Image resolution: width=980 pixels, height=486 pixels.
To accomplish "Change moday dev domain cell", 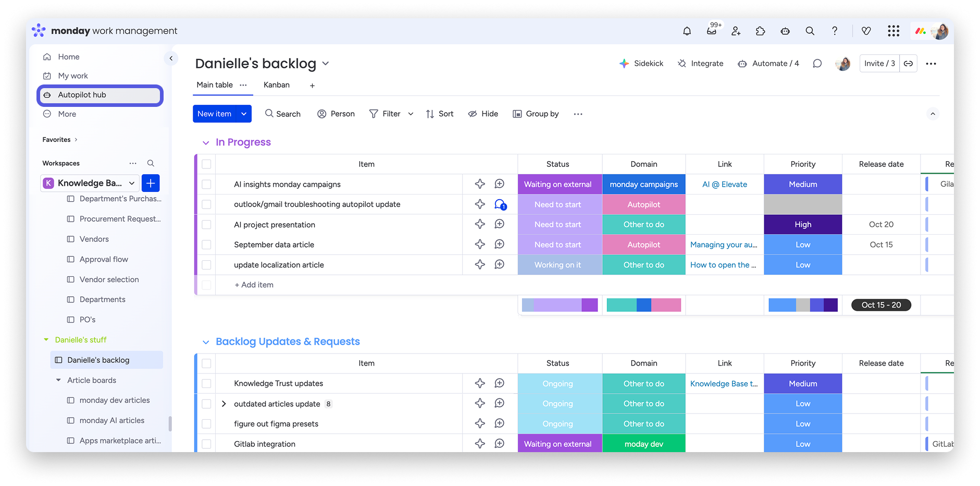I will pos(644,444).
